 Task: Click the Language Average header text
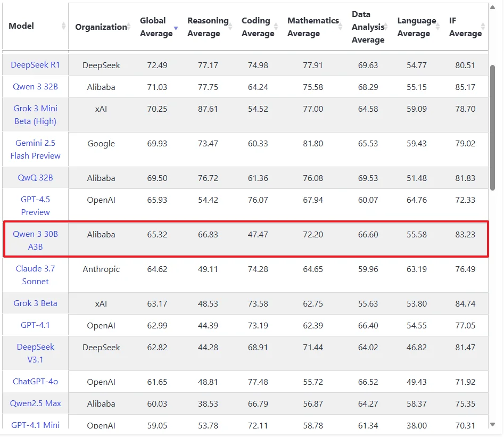(417, 27)
